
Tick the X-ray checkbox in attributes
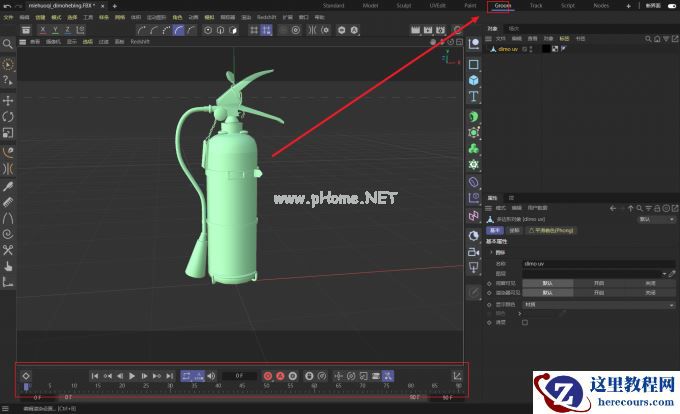[x=525, y=323]
